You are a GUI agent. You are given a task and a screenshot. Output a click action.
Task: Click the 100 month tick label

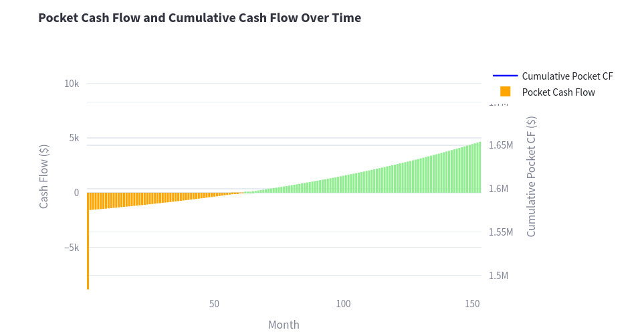[x=343, y=304]
